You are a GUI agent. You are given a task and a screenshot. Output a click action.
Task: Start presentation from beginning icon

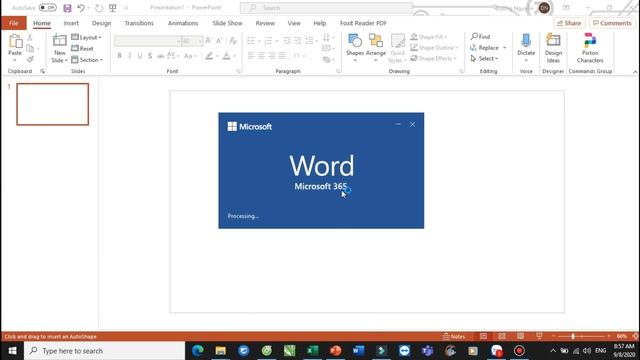pos(113,8)
